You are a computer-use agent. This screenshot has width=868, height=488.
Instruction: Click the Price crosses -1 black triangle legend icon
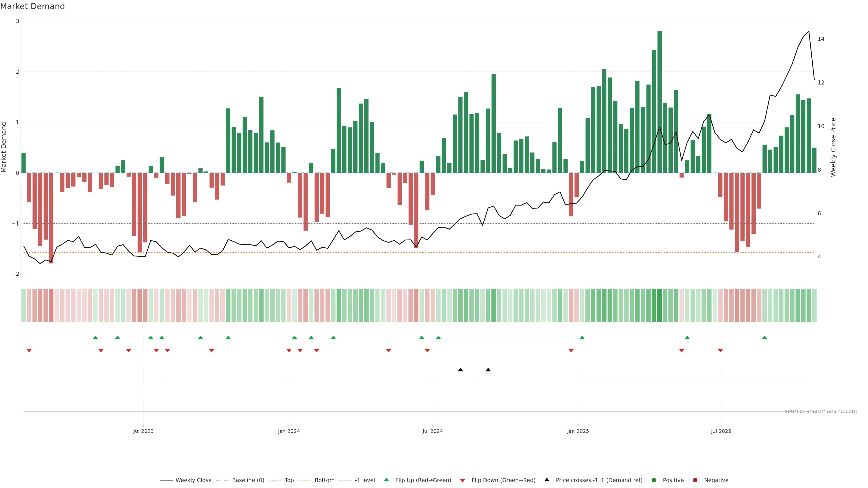(547, 480)
